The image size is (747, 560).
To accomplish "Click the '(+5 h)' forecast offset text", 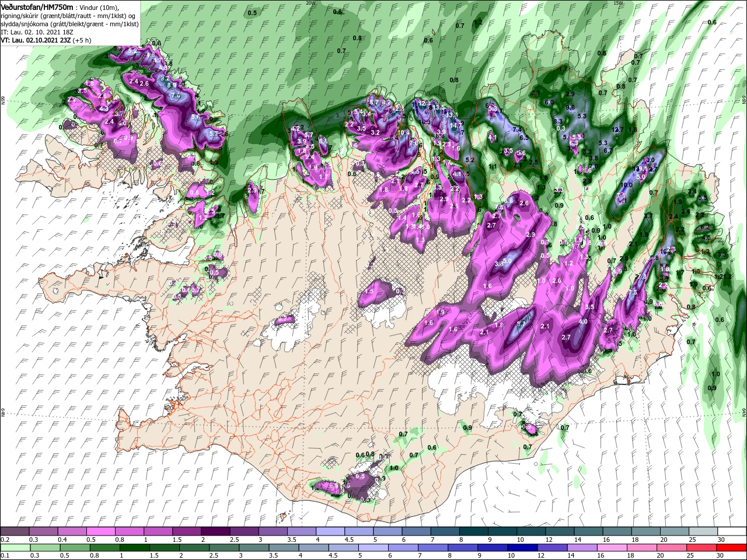I will (x=83, y=41).
